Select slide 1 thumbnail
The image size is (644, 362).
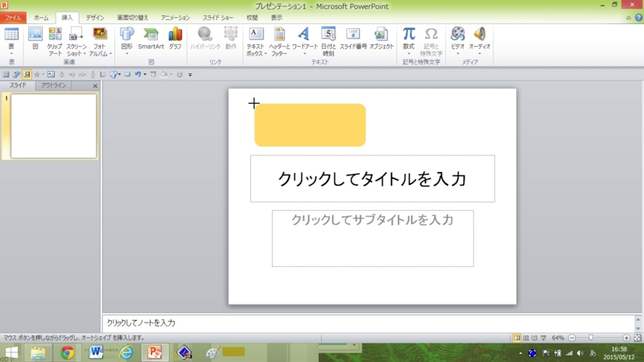54,126
